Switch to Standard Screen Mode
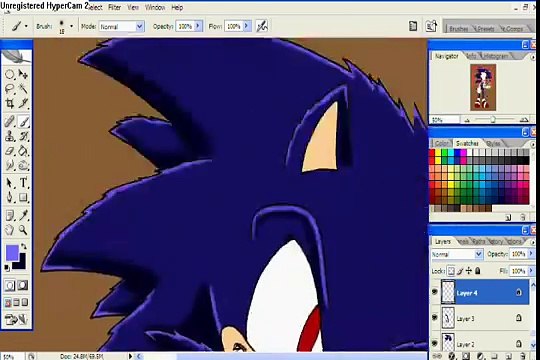This screenshot has width=540, height=360. [8, 303]
